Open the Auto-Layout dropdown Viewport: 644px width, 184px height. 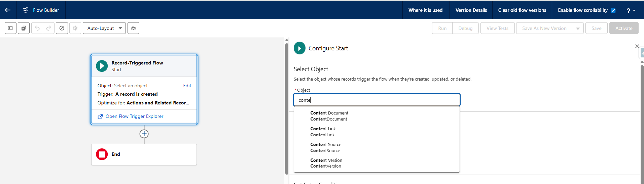coord(104,28)
